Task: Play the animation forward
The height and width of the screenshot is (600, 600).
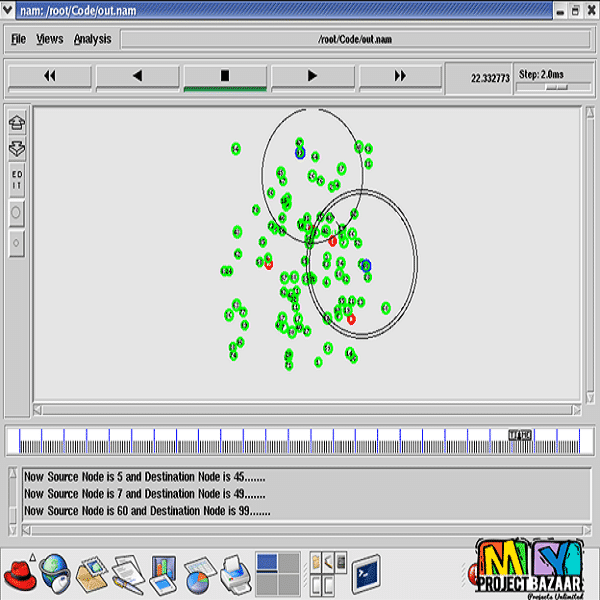Action: [x=312, y=76]
